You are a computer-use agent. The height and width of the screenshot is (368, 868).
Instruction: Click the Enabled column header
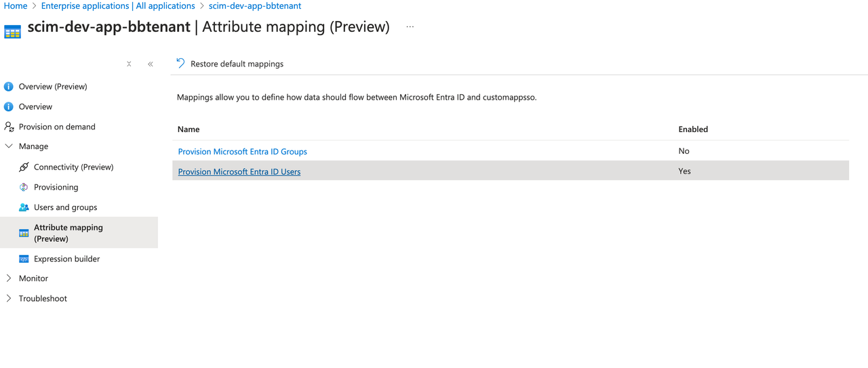(692, 129)
